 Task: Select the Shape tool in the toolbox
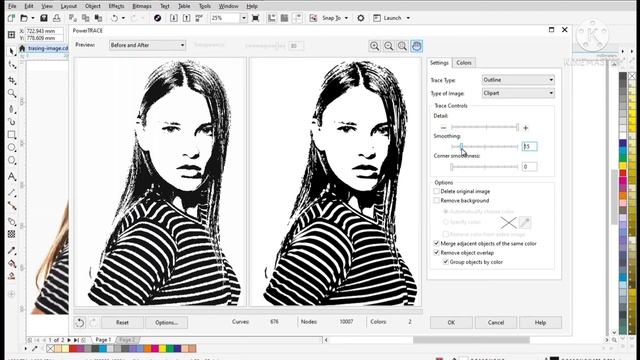[12, 65]
